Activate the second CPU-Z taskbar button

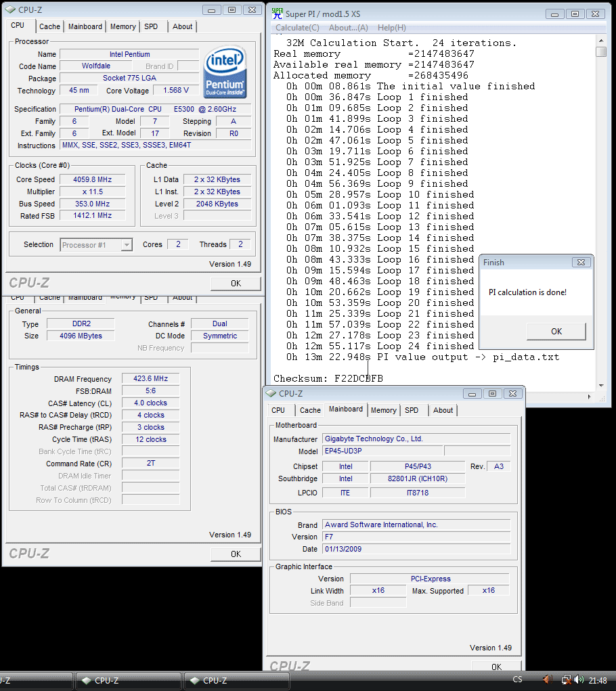click(x=128, y=681)
